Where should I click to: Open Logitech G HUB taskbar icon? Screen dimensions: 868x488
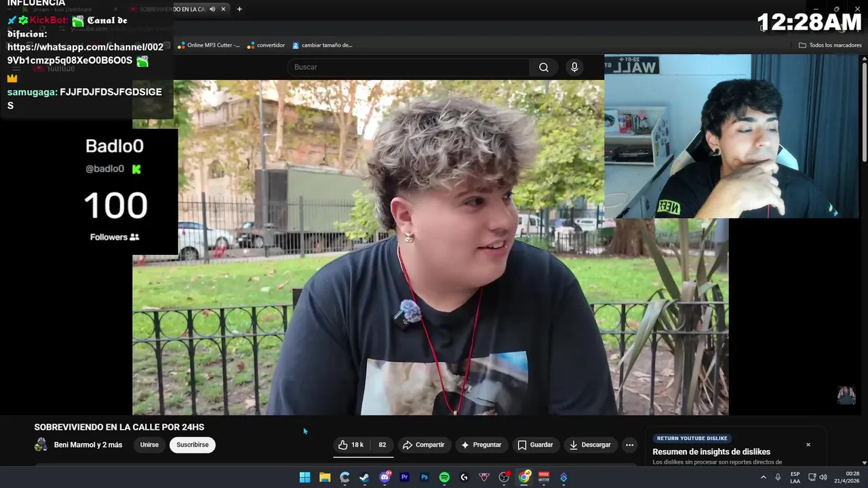464,477
